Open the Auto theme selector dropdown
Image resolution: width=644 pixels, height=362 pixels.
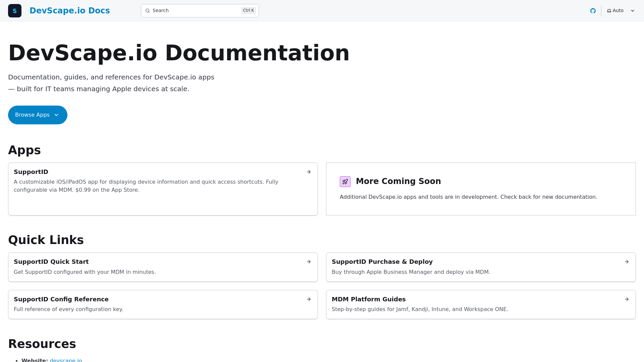621,11
